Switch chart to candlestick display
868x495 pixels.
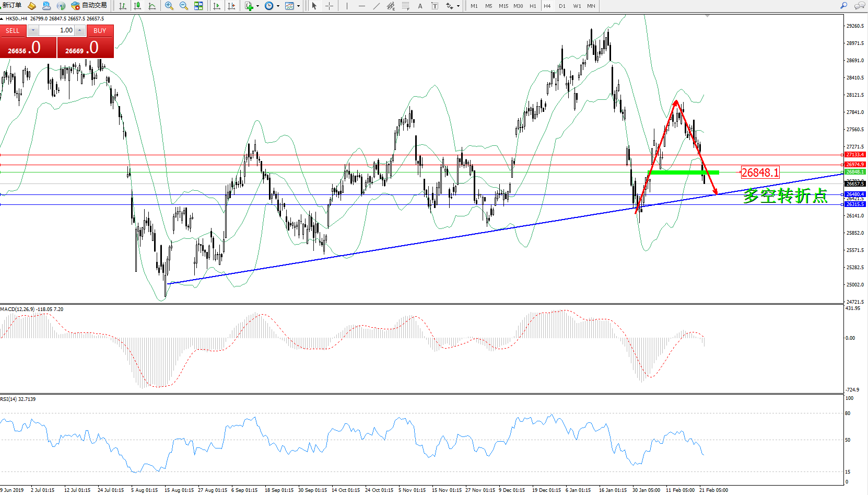click(x=137, y=6)
